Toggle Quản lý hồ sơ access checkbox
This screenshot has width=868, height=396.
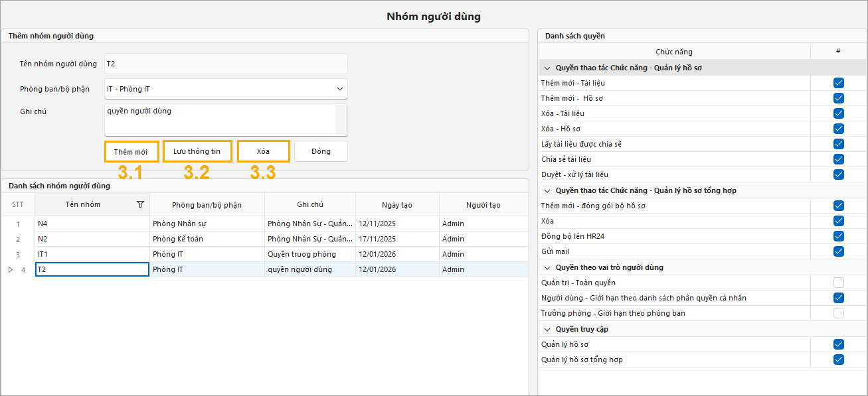839,344
